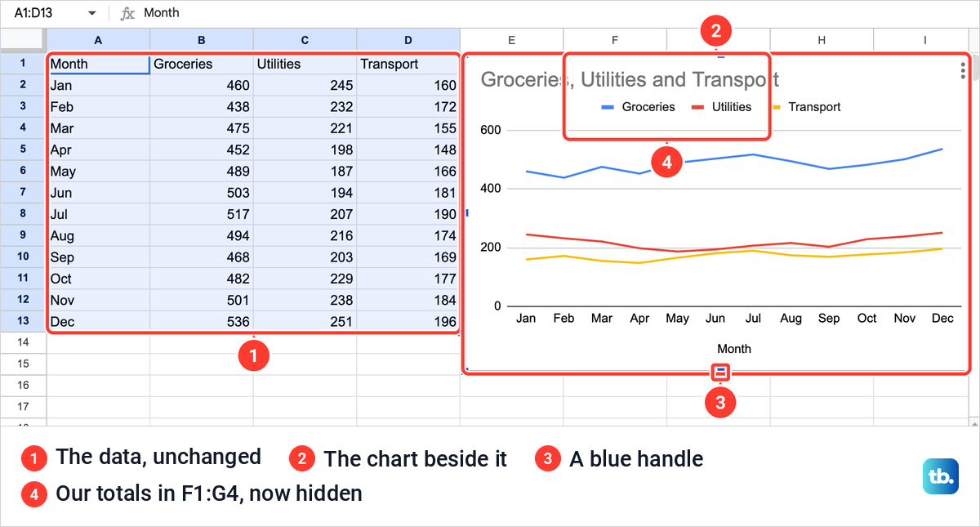Click the red Utilities legend swatch
The height and width of the screenshot is (527, 980).
coord(698,107)
